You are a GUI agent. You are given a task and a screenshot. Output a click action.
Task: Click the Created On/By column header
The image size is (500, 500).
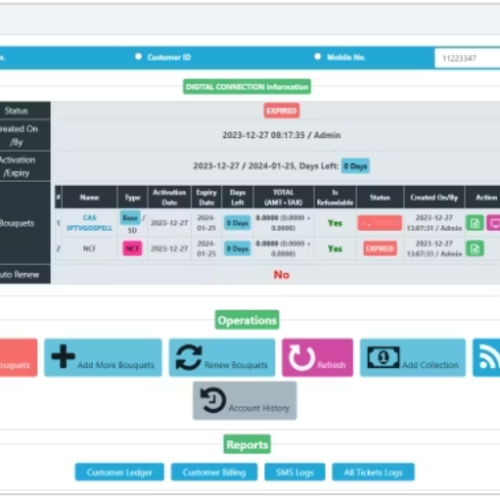click(434, 197)
